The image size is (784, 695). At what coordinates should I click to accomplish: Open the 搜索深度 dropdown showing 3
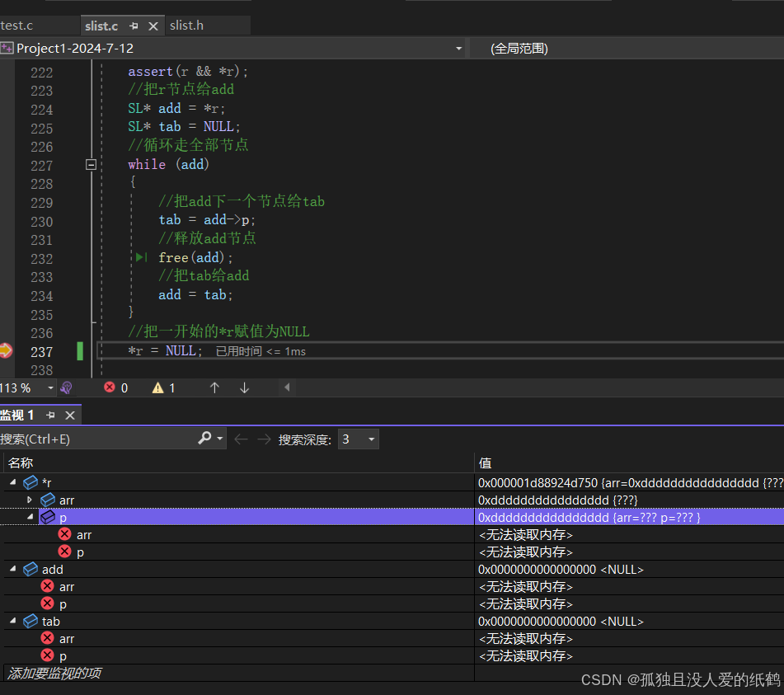(x=358, y=439)
